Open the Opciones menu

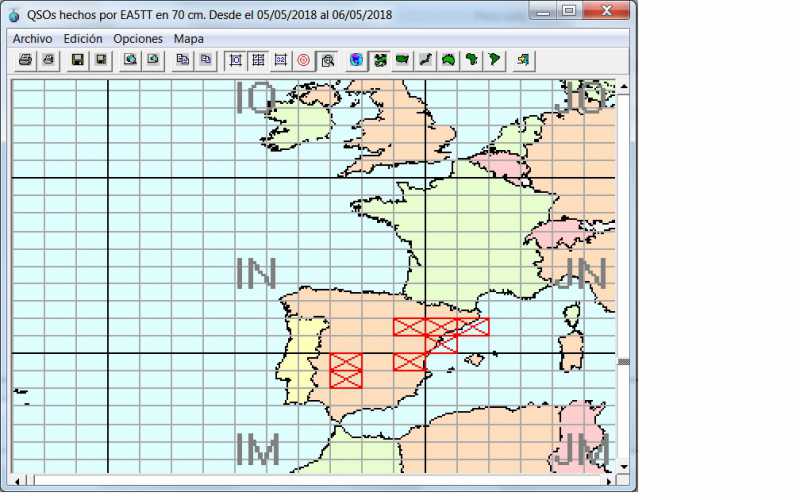[138, 39]
